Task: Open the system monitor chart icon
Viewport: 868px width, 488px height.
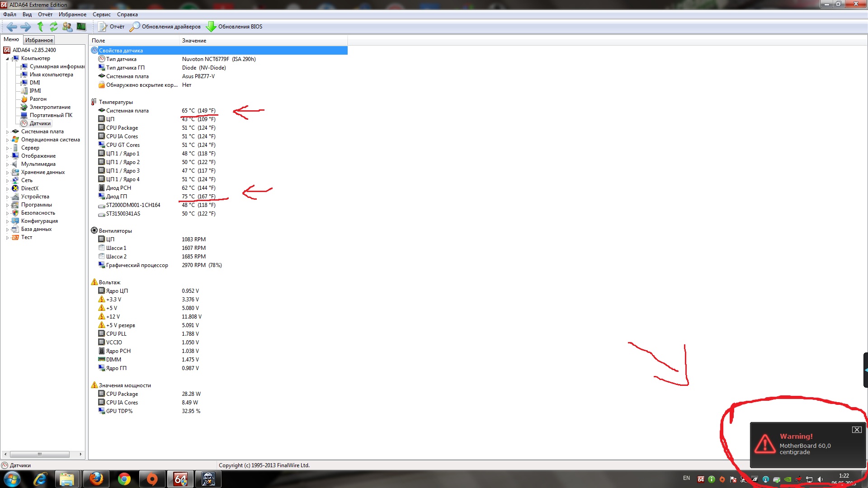Action: click(x=81, y=27)
